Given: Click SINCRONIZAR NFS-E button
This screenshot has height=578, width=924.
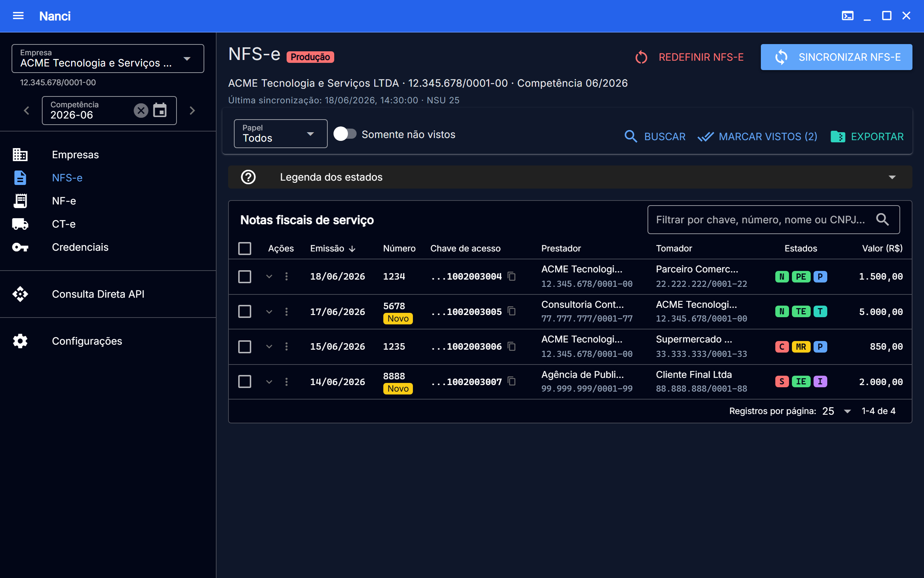Looking at the screenshot, I should [x=836, y=57].
